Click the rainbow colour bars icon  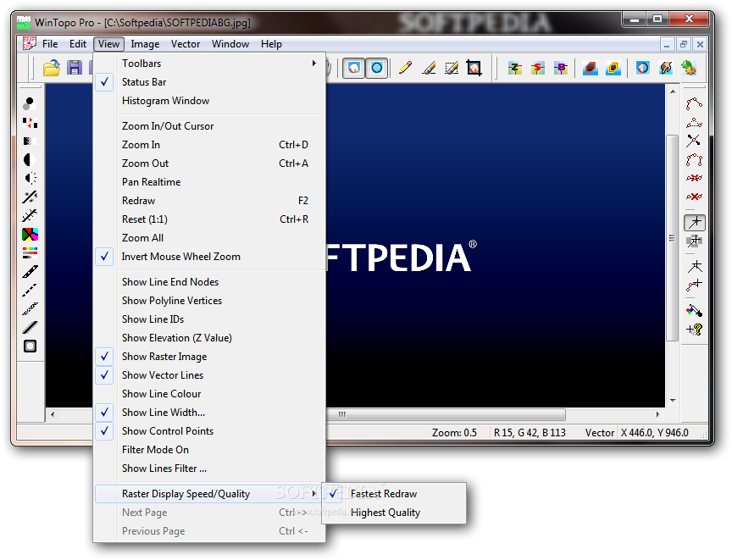pyautogui.click(x=30, y=253)
